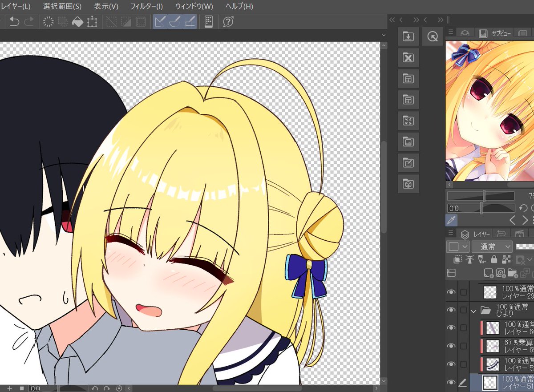The height and width of the screenshot is (392, 534).
Task: Open the View (表示) menu
Action: (x=106, y=6)
